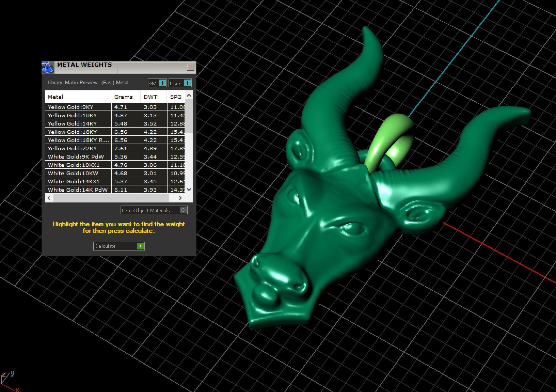This screenshot has width=556, height=392.
Task: Click the Calculate button
Action: tap(119, 246)
